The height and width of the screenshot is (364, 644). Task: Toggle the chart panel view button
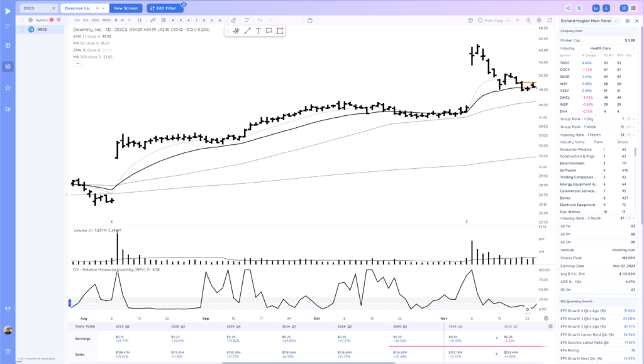(x=596, y=8)
